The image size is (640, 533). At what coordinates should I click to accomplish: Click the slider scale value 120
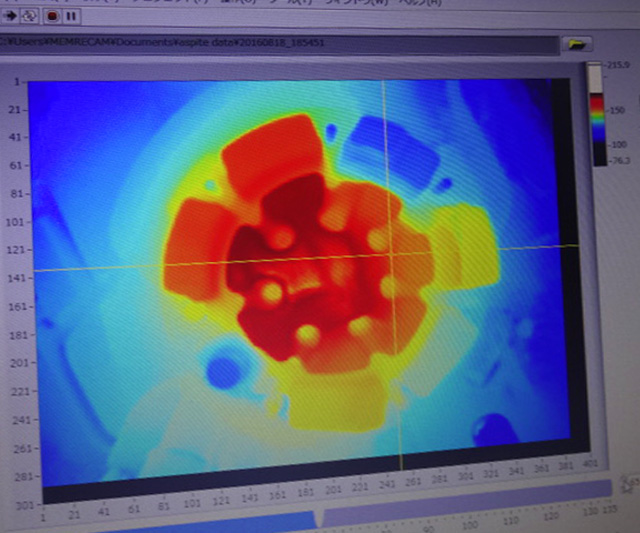(x=551, y=515)
